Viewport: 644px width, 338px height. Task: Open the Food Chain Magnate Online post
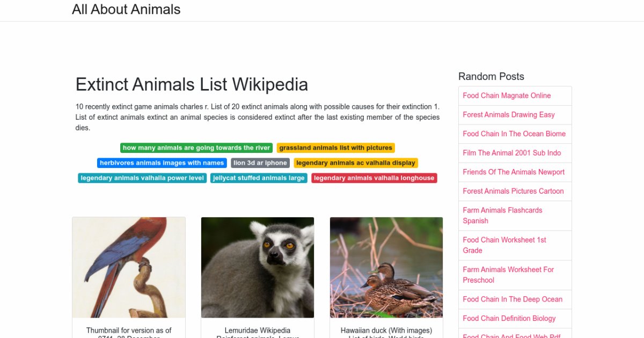tap(507, 95)
